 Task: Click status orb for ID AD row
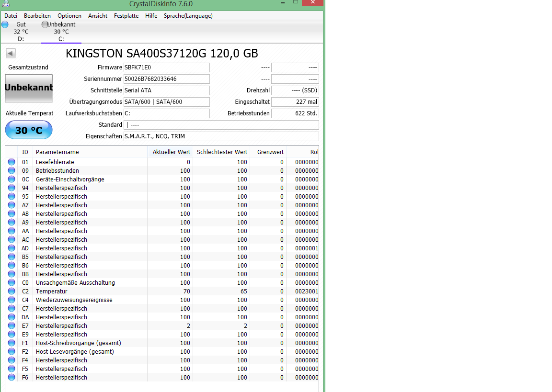coord(11,248)
